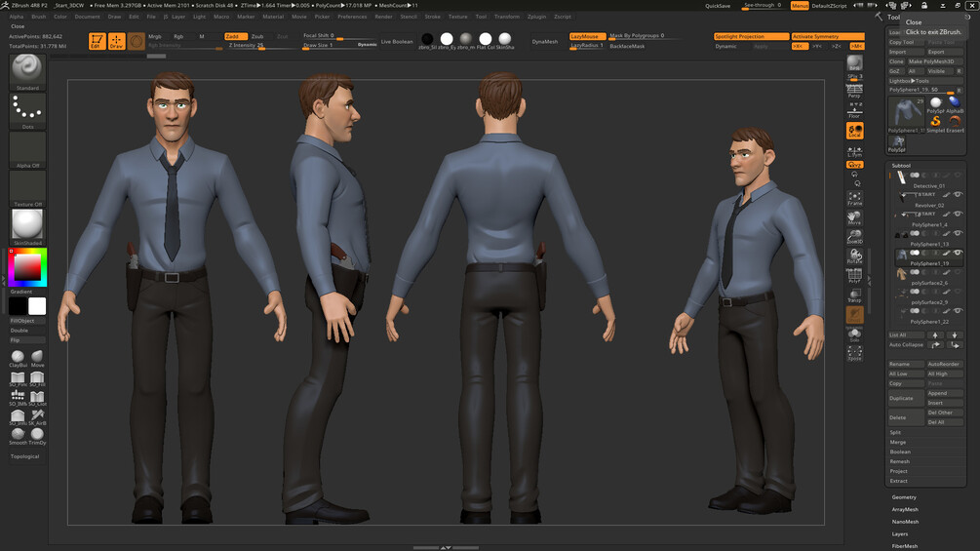Click the color picker square
The height and width of the screenshot is (551, 980).
27,267
